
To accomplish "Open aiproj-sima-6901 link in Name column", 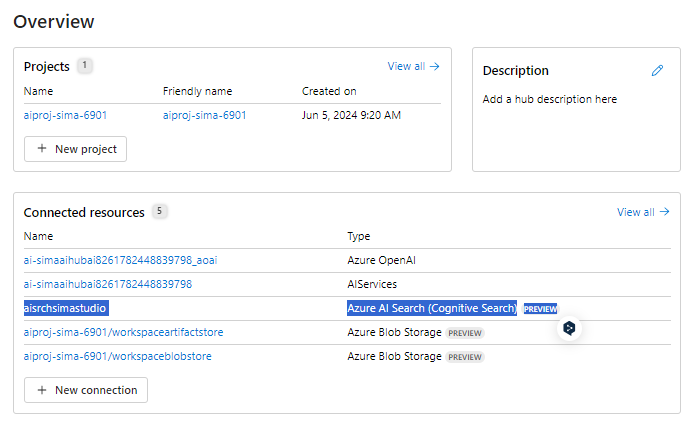I will 65,115.
